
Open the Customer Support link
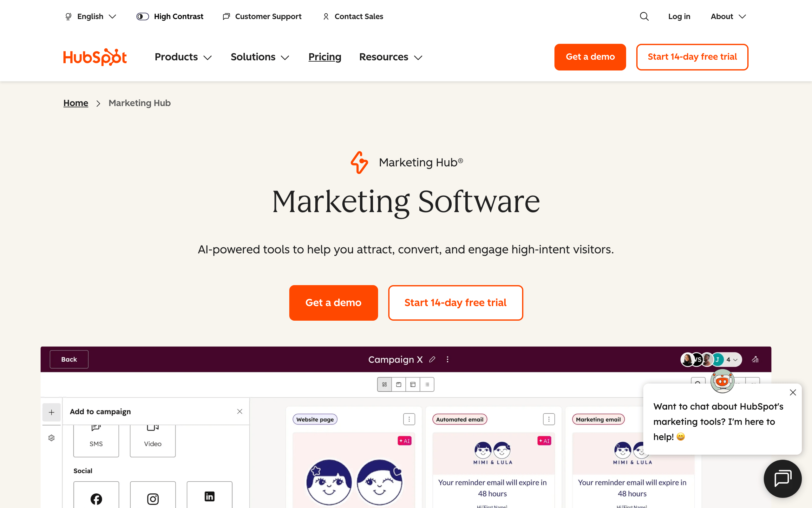click(262, 17)
